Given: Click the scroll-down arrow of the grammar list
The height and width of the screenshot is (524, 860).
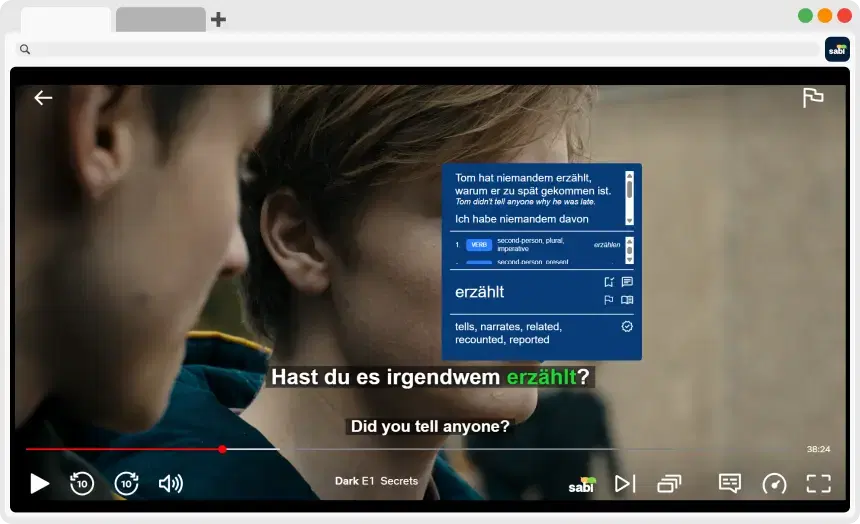Looking at the screenshot, I should click(x=629, y=260).
